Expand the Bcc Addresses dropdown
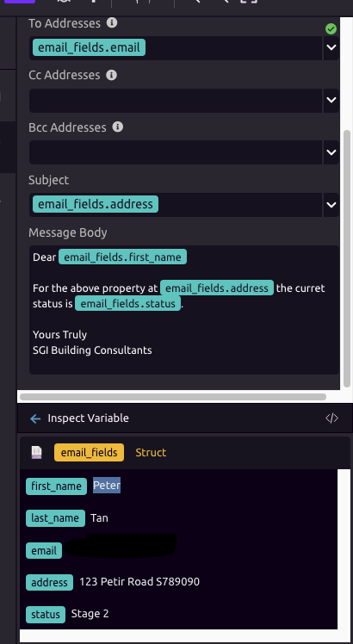353x644 pixels. click(331, 152)
